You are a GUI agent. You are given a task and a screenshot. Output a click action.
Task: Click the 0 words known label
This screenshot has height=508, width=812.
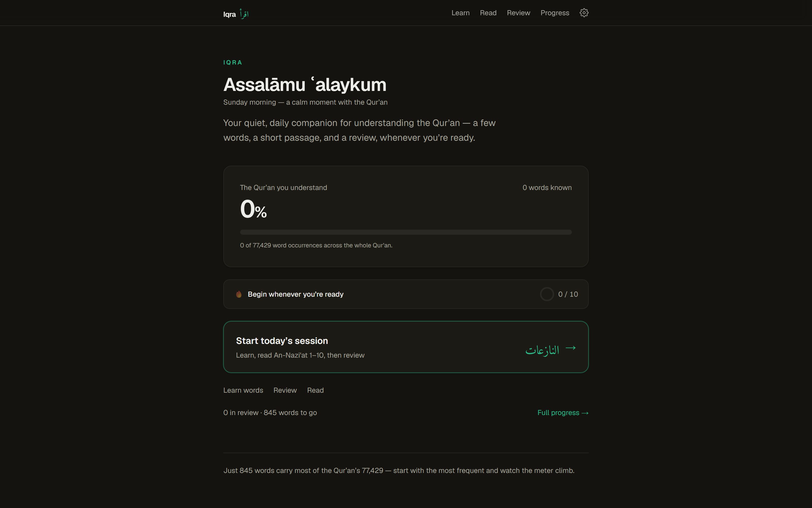(547, 187)
